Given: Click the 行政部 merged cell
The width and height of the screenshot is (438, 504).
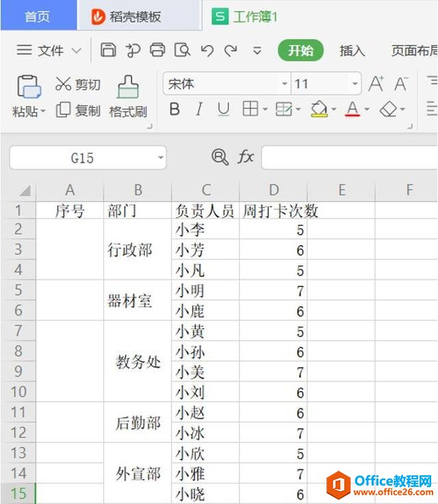Looking at the screenshot, I should tap(138, 249).
